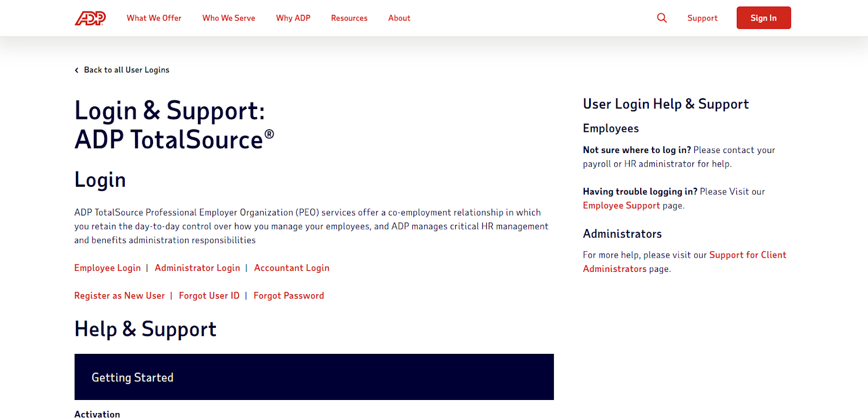Image resolution: width=868 pixels, height=419 pixels.
Task: Click the red Sign In button
Action: coord(763,18)
